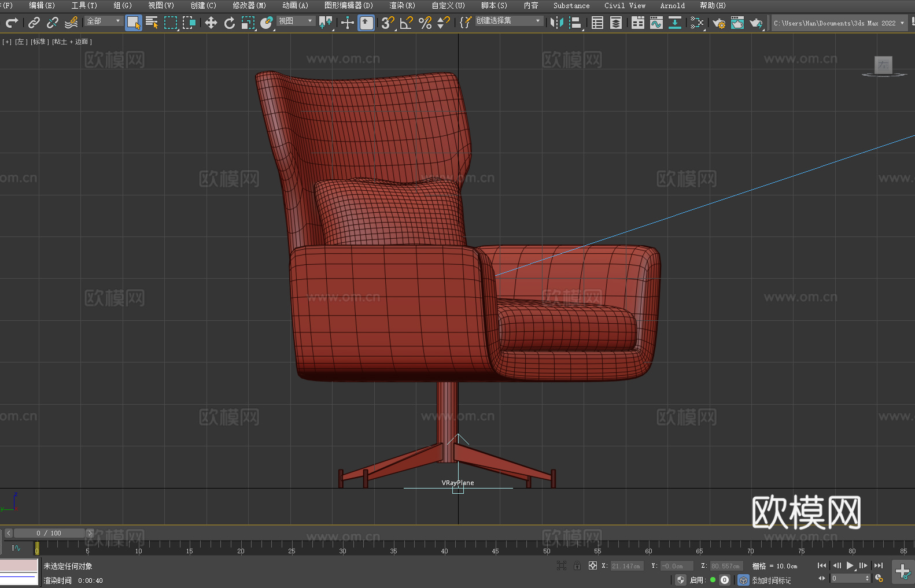Screen dimensions: 915x588
Task: Click the Align tool icon
Action: [575, 23]
